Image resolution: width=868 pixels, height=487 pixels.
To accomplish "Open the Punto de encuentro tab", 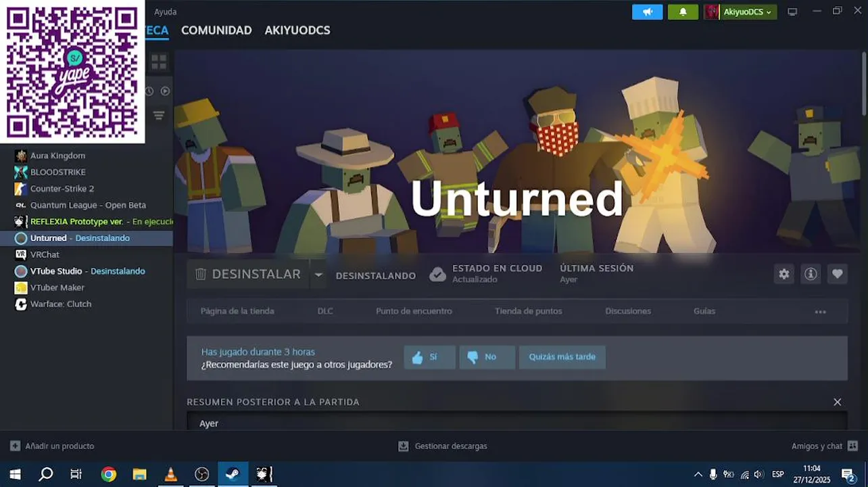I will (x=414, y=311).
